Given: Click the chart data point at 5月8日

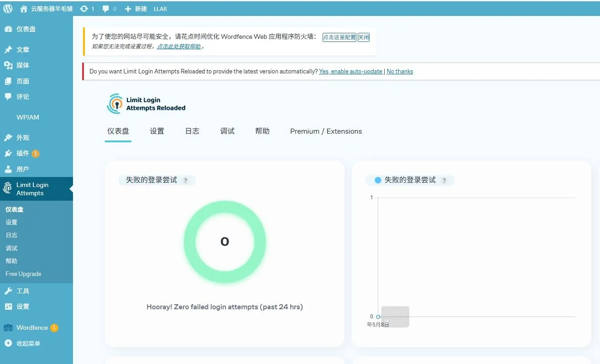Looking at the screenshot, I should 378,317.
